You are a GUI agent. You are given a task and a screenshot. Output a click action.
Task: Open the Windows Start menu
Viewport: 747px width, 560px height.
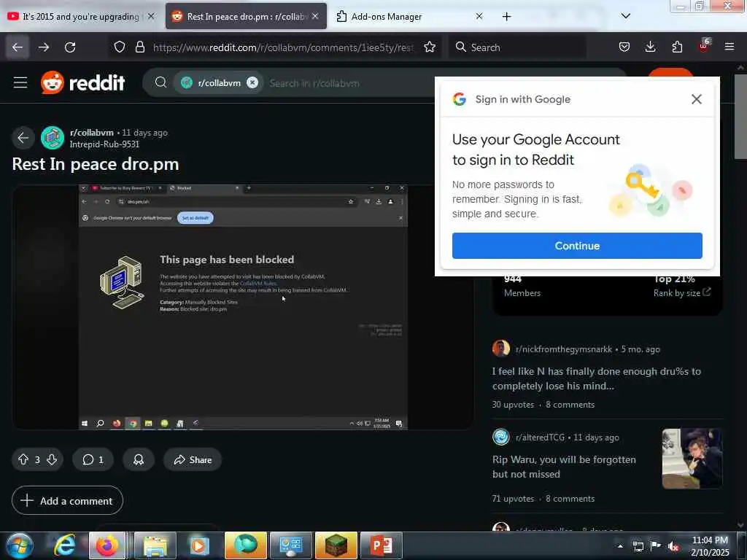click(19, 545)
